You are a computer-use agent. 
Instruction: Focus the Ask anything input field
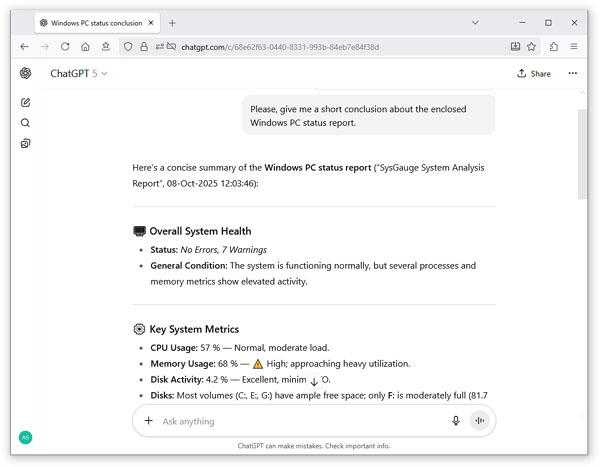coord(302,421)
